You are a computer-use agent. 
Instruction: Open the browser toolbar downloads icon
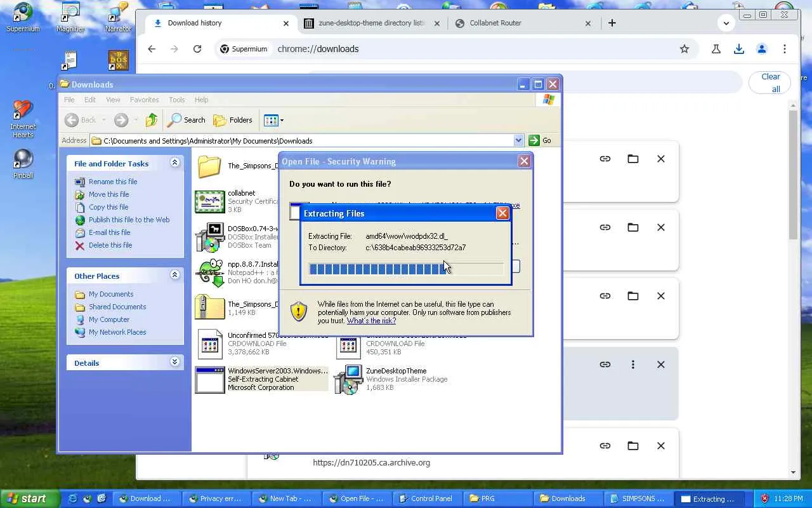pos(739,49)
